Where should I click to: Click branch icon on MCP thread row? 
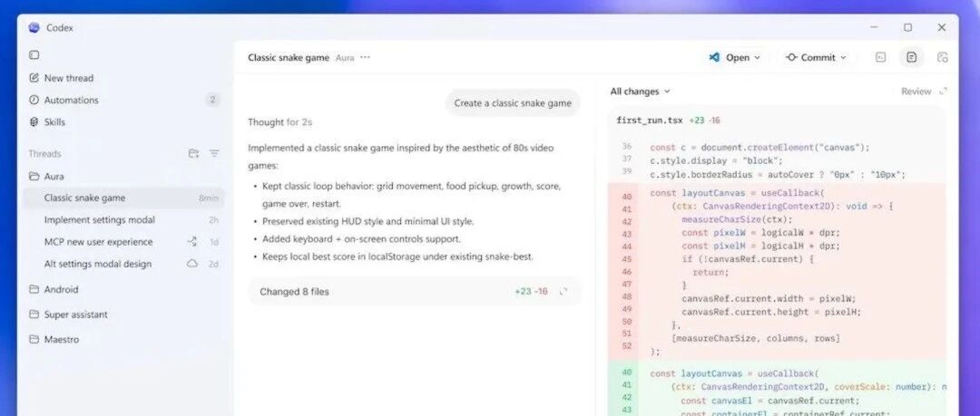pos(192,242)
